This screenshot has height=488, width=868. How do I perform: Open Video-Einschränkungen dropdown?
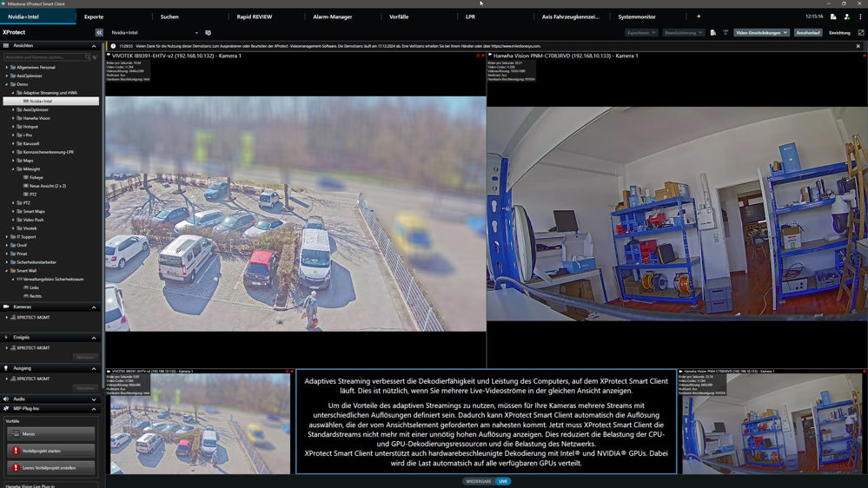tap(761, 33)
